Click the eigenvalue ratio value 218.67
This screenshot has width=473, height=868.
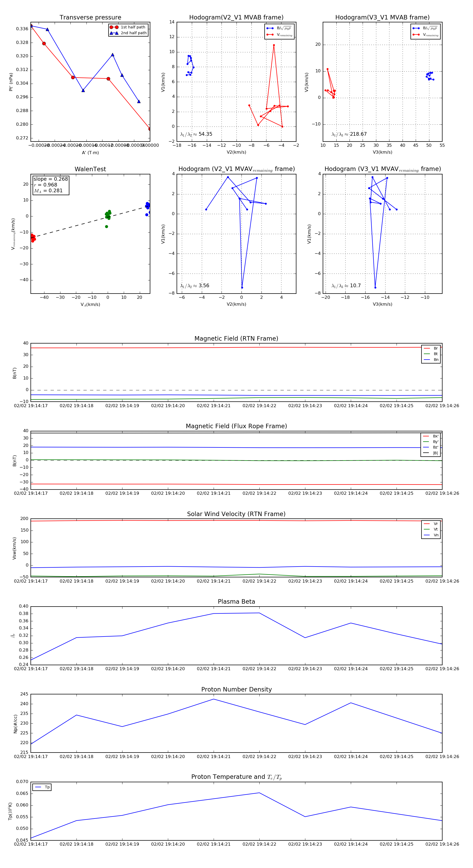click(x=358, y=134)
